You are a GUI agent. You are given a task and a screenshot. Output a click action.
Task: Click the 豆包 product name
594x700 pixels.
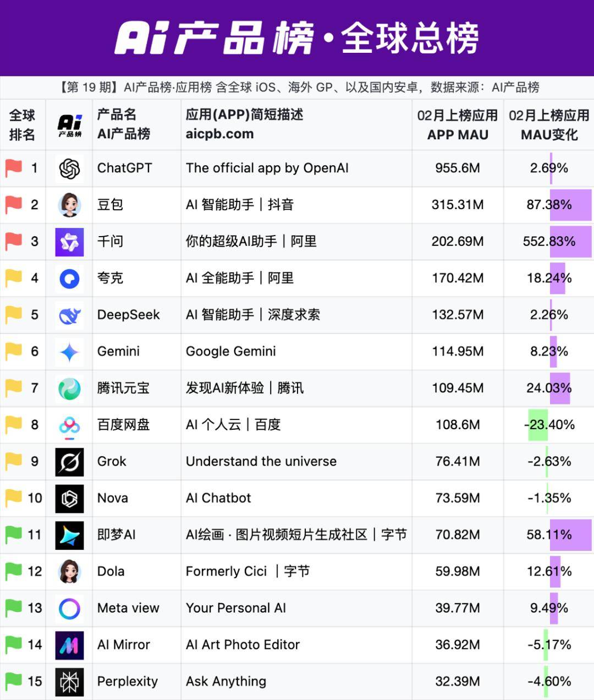(110, 205)
